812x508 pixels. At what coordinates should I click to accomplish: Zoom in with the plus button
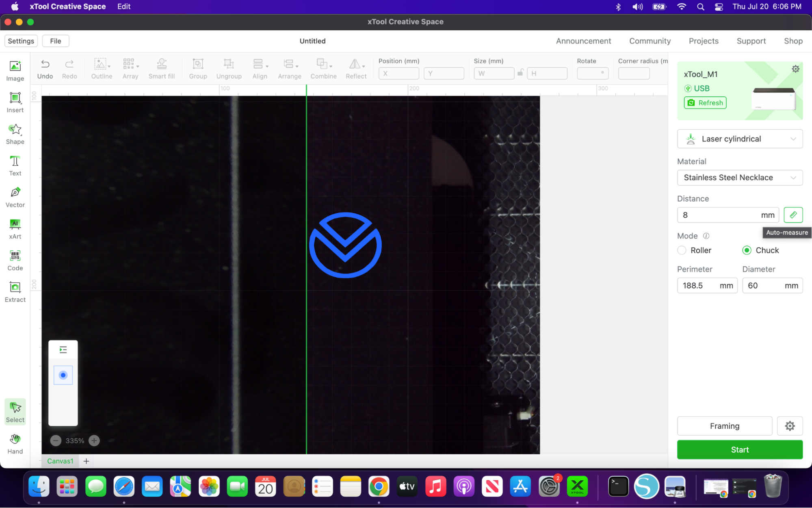pyautogui.click(x=94, y=441)
